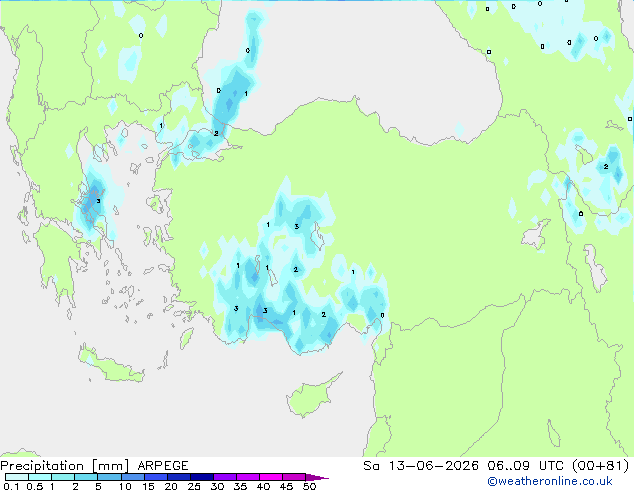
Task: Click the '0.5' legend label
Action: coord(34,486)
